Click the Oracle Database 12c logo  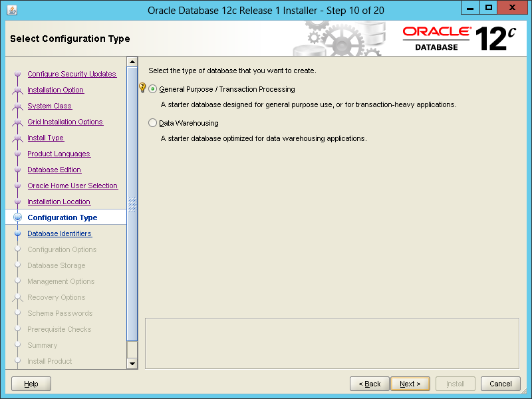pos(459,39)
